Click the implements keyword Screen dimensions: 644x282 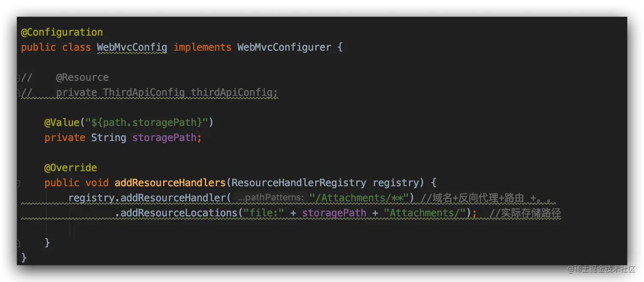click(x=202, y=47)
